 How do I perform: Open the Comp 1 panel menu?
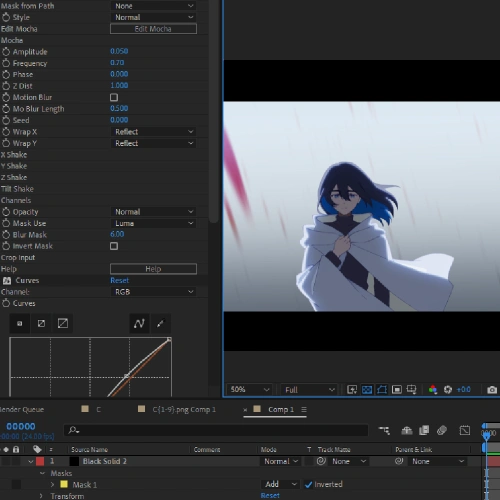coord(304,409)
